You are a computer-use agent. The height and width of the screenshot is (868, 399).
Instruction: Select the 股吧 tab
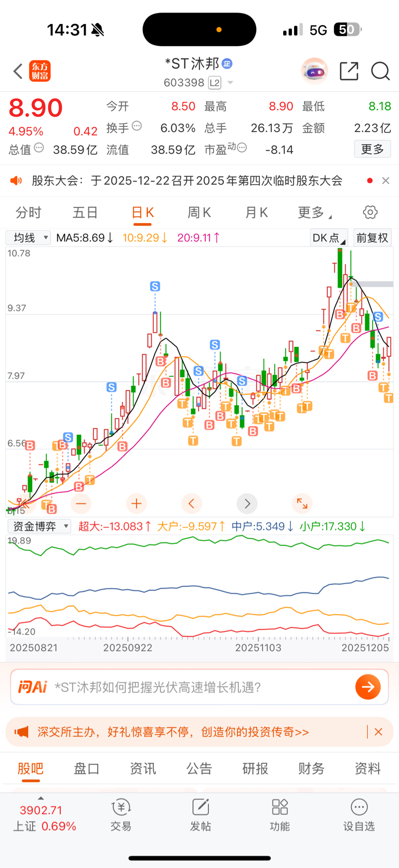31,769
